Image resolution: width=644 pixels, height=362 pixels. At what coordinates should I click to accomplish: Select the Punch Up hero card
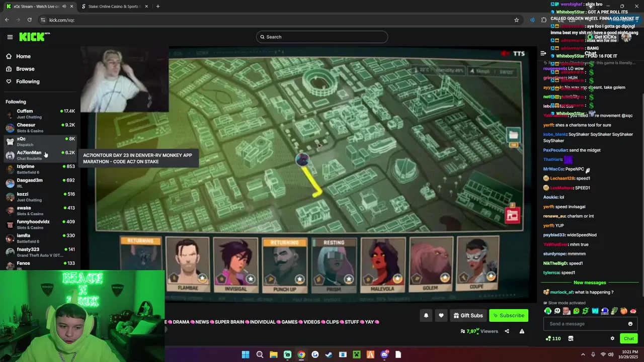coord(284,265)
